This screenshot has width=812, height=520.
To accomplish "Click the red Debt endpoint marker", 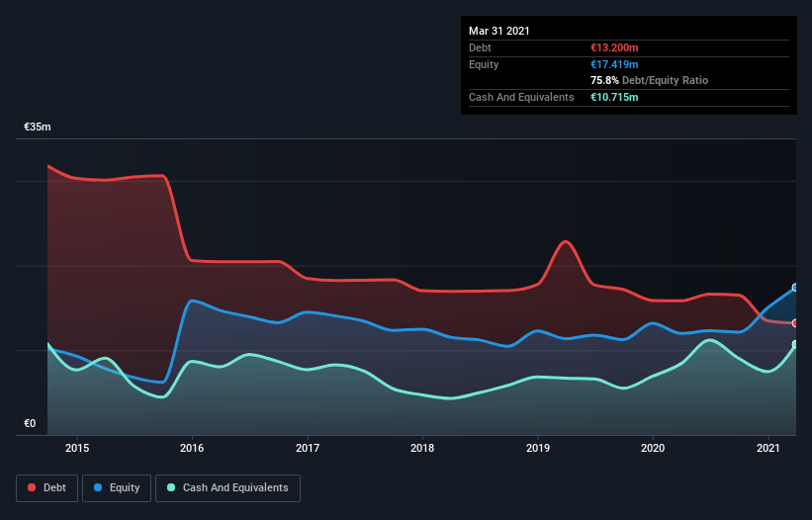I will (795, 323).
